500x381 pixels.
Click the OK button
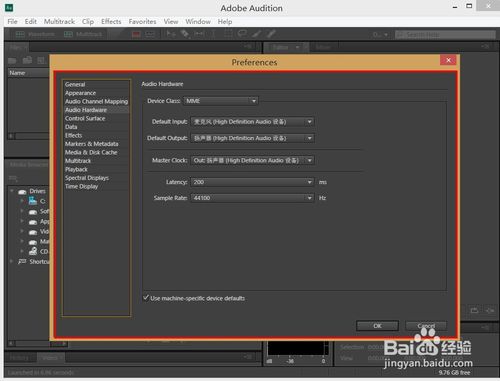coord(377,326)
